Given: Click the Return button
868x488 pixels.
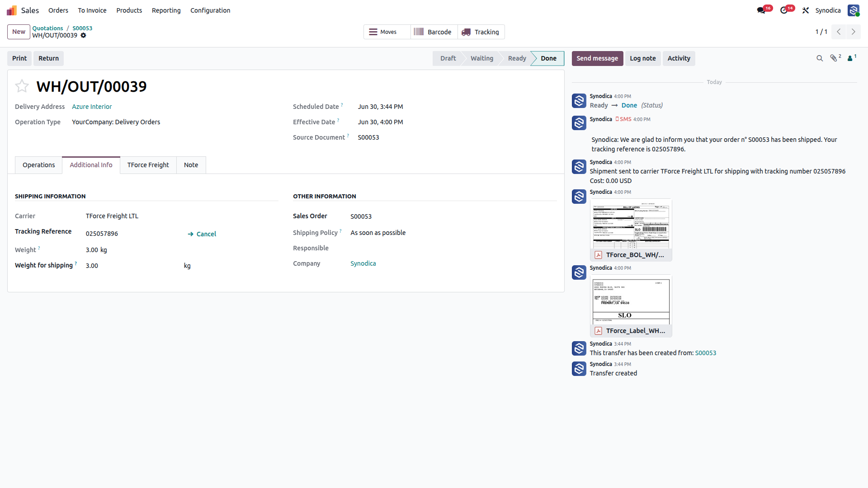Looking at the screenshot, I should point(49,58).
